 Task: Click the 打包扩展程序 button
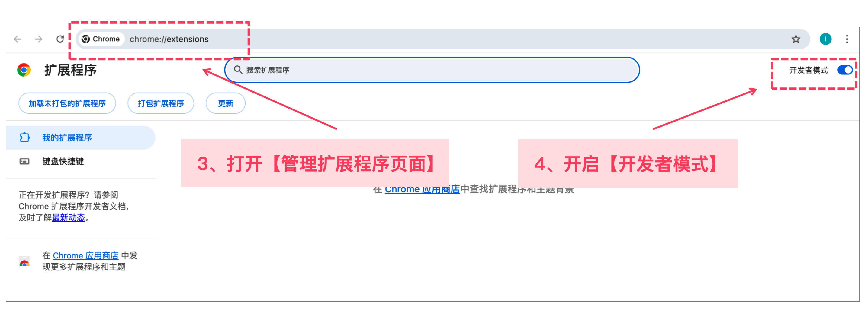pyautogui.click(x=161, y=103)
